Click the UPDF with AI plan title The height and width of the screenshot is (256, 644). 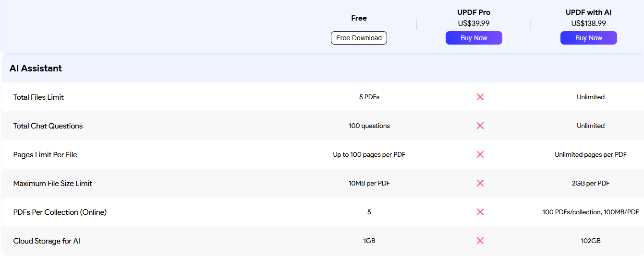point(588,12)
